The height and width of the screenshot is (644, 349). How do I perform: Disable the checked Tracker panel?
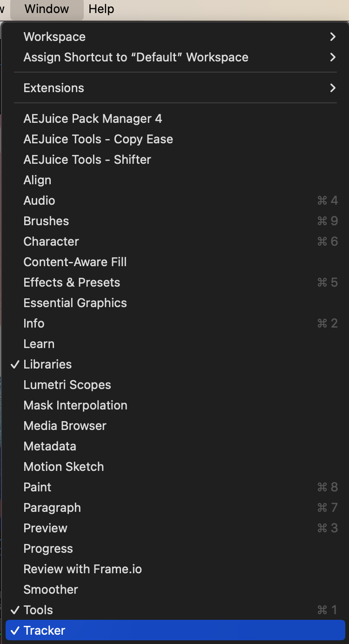coord(44,631)
